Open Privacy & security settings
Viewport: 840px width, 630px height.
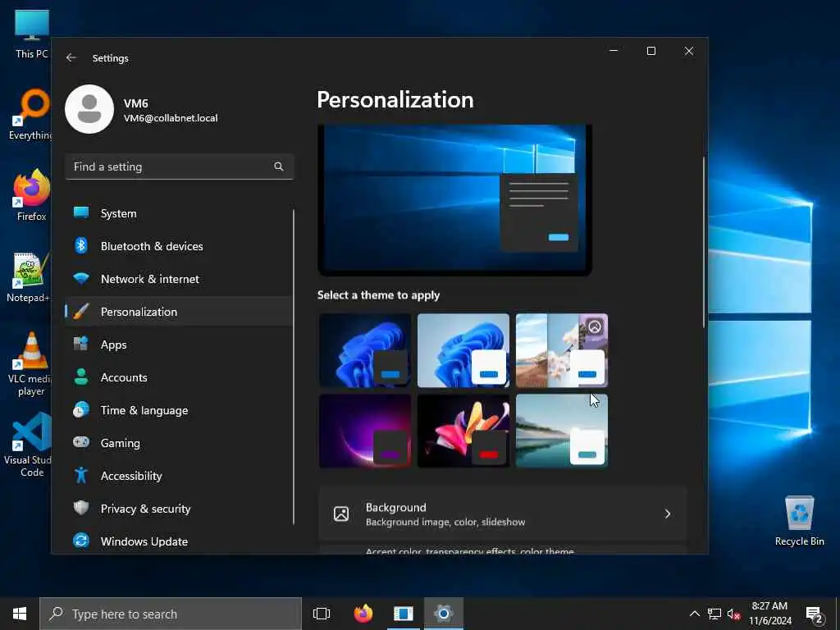click(180, 509)
